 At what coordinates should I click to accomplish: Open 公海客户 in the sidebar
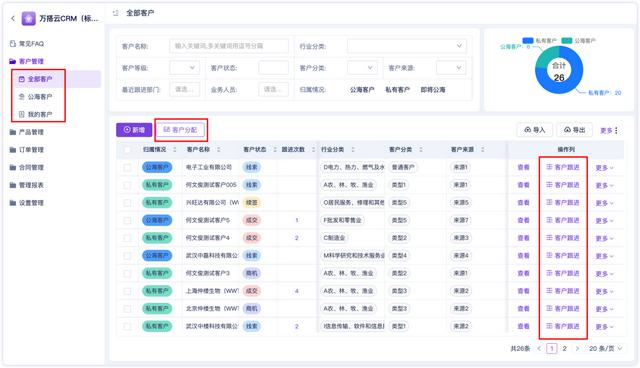40,97
